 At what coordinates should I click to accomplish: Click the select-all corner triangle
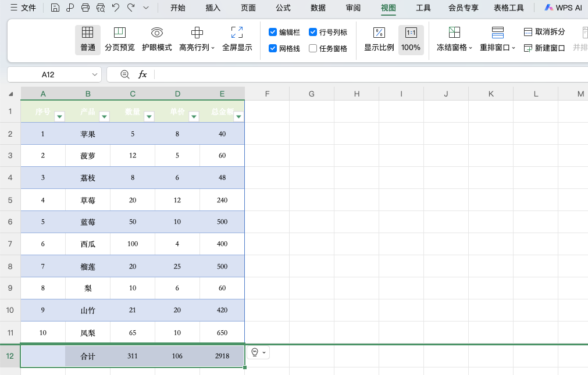pos(10,94)
